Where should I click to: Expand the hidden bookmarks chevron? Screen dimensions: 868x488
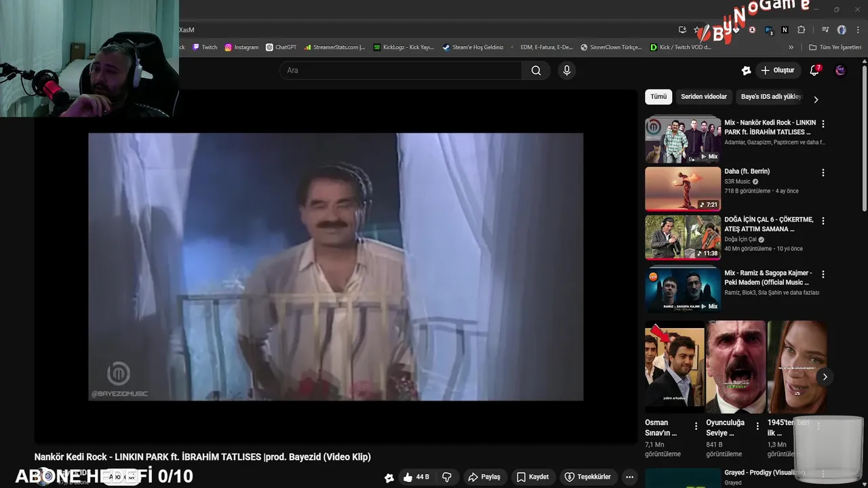(x=791, y=47)
